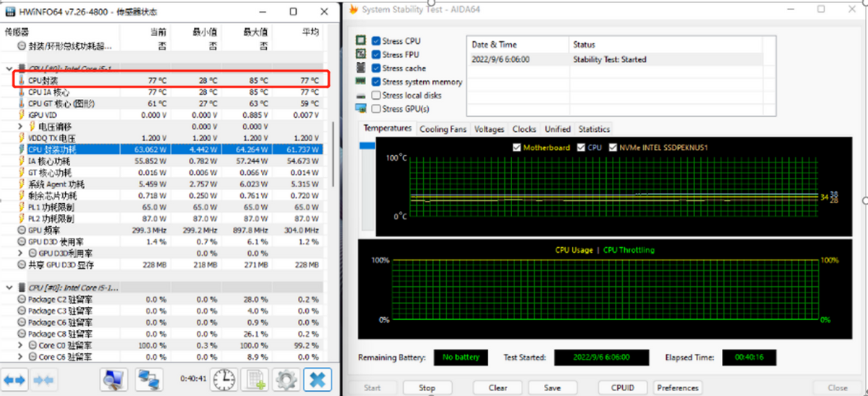
Task: Open CPUID from the bottom bar
Action: click(623, 387)
